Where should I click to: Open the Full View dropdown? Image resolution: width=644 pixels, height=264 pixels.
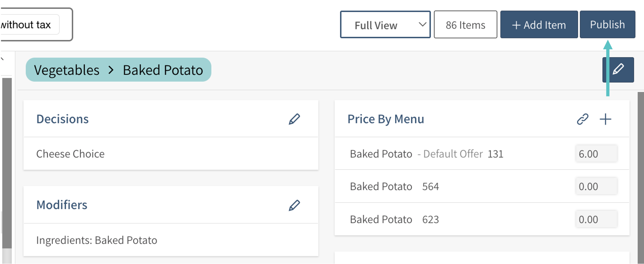coord(385,25)
